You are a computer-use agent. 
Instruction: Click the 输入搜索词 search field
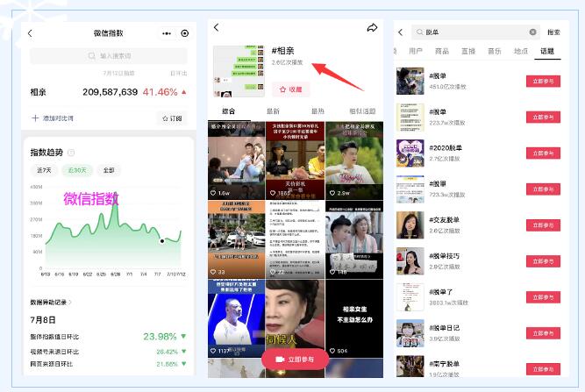click(x=109, y=57)
